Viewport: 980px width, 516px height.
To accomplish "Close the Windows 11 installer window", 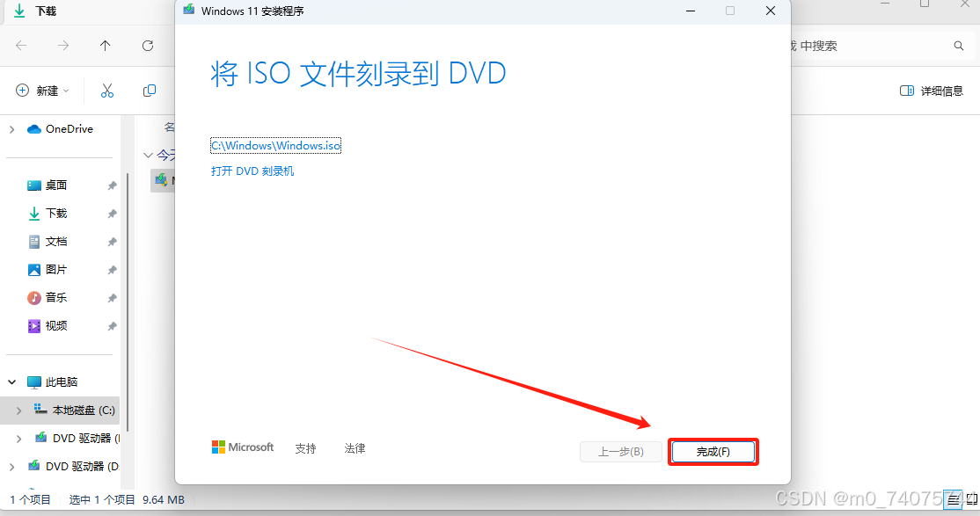I will (771, 11).
